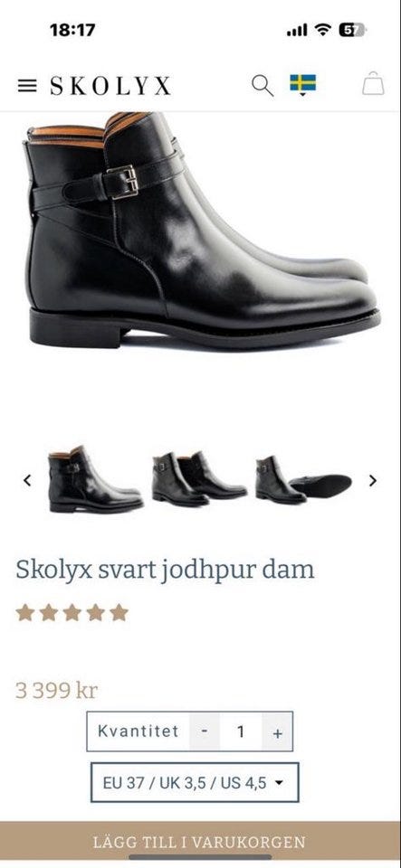Viewport: 401px width, 868px height.
Task: Increase quantity with the plus button
Action: 278,731
